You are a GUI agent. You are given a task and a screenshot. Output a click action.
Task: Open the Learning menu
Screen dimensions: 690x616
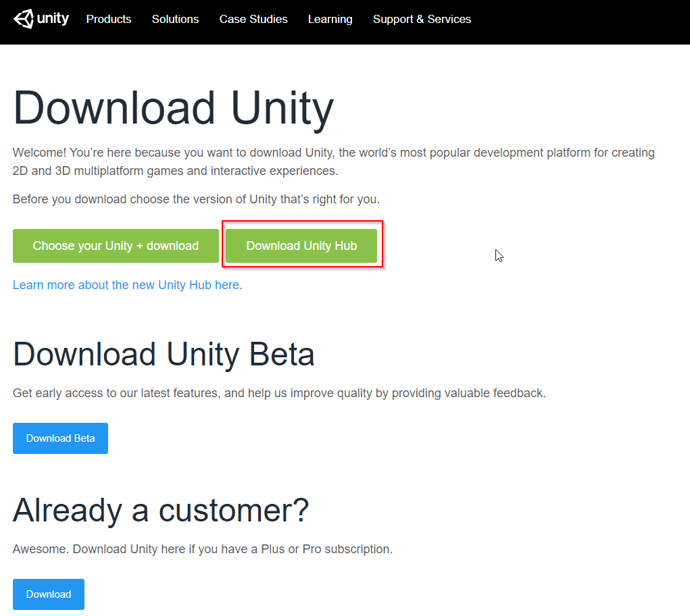click(x=330, y=20)
